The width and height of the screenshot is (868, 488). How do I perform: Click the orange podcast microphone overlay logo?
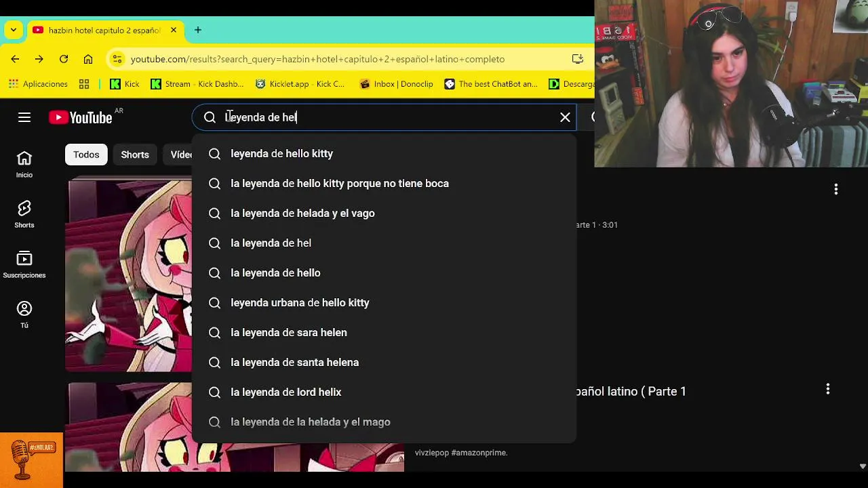click(31, 460)
